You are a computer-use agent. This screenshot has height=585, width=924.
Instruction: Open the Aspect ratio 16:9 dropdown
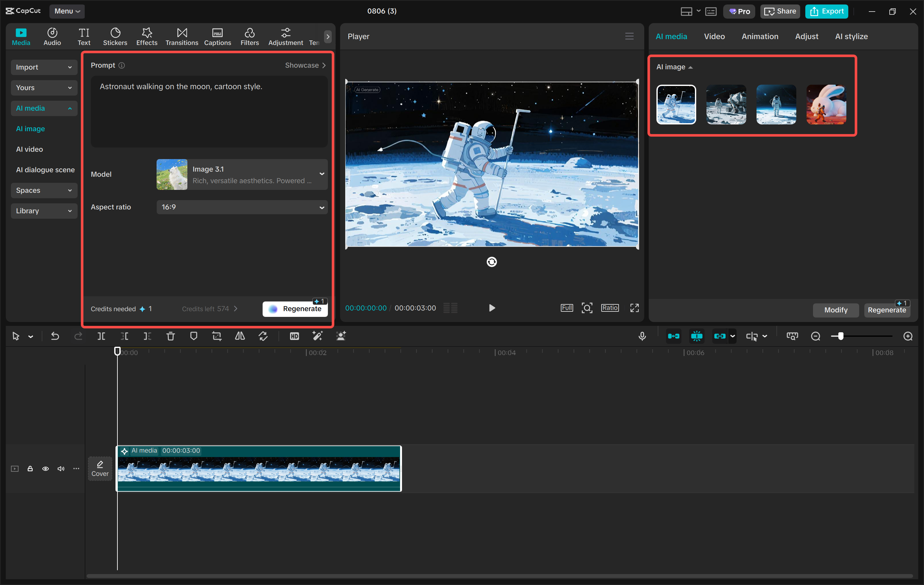click(242, 207)
